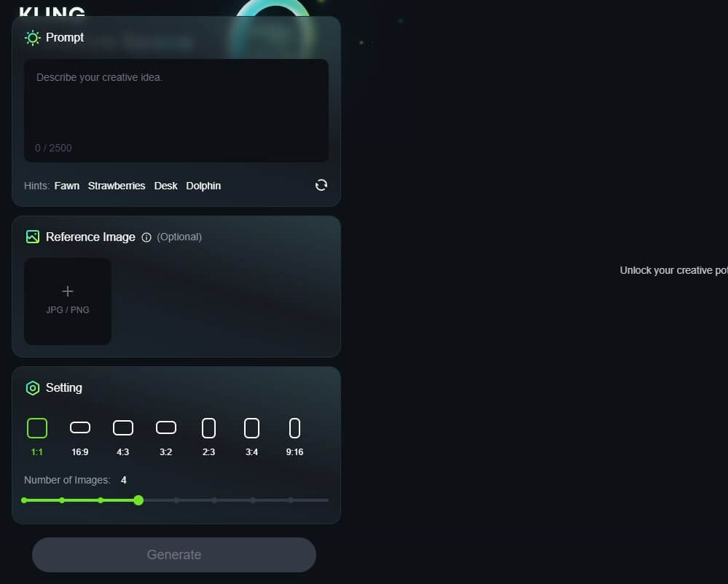Select the 2:3 portrait aspect ratio
The height and width of the screenshot is (584, 728).
pos(208,428)
